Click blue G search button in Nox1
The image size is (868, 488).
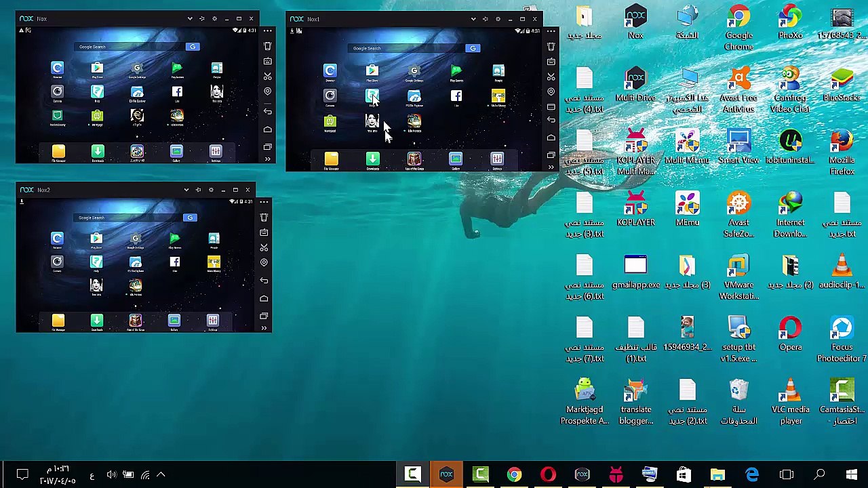473,48
